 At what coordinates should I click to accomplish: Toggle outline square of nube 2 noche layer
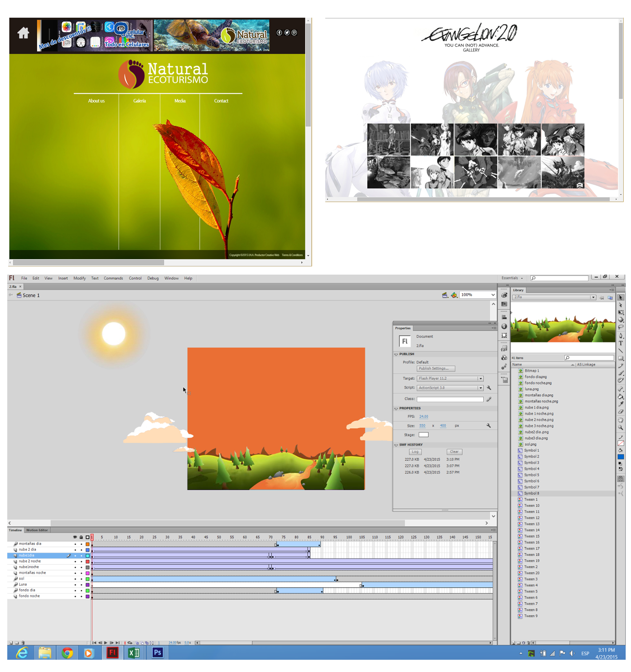87,561
